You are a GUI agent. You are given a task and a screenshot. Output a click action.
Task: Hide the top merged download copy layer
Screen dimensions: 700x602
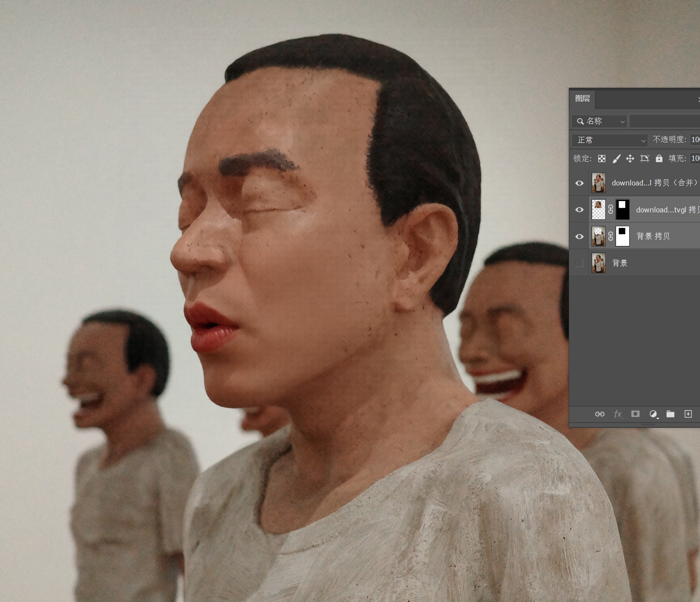(579, 183)
